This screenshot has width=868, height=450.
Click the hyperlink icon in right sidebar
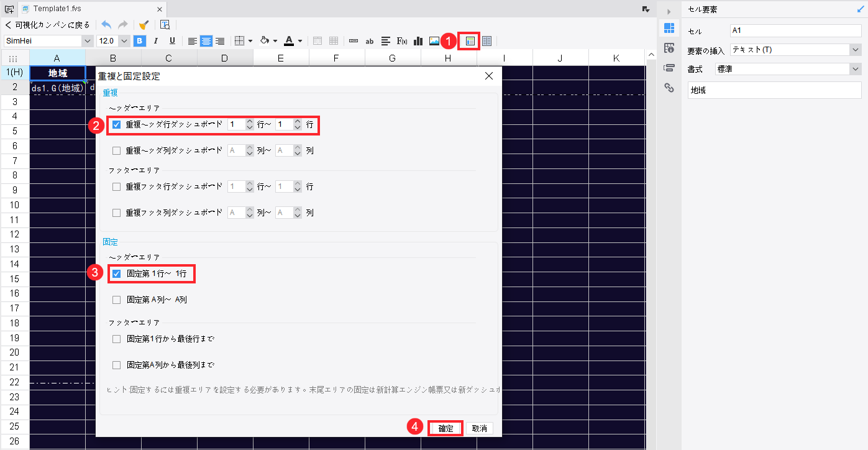pyautogui.click(x=669, y=88)
